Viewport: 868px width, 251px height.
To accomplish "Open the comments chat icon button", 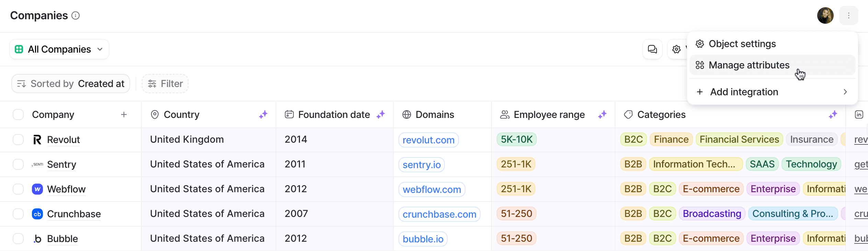I will pos(652,49).
